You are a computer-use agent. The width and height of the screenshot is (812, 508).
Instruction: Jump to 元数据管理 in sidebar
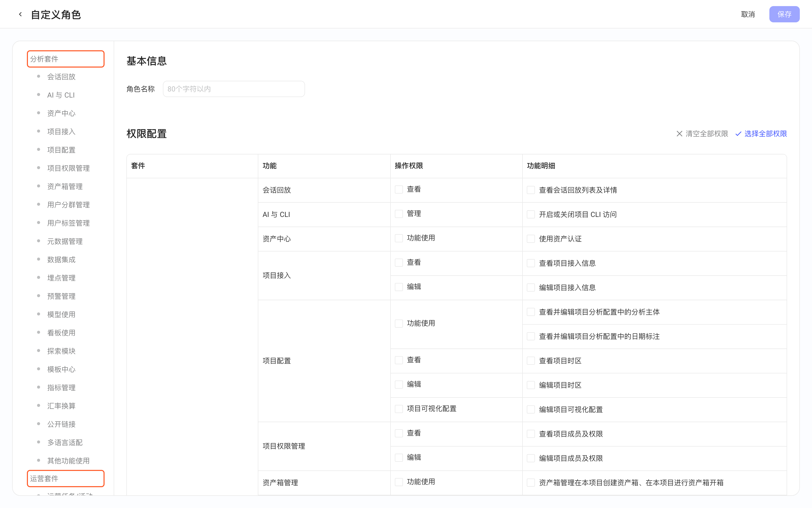click(x=65, y=241)
